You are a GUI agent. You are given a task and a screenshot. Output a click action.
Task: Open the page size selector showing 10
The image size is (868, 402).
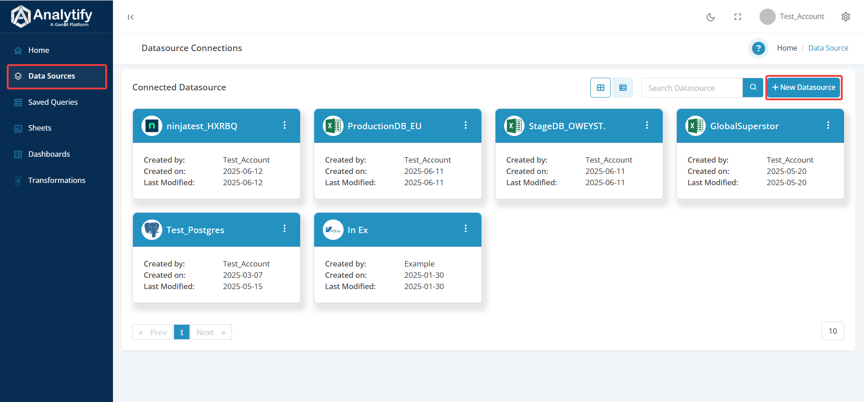pos(833,331)
